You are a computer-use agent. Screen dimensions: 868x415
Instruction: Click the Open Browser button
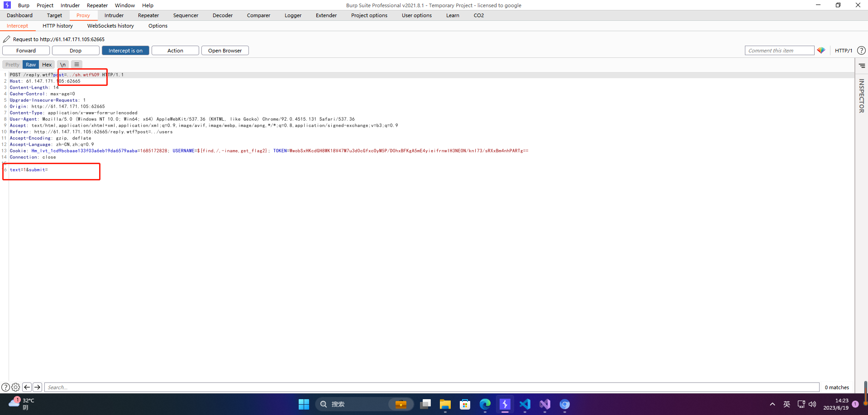225,51
